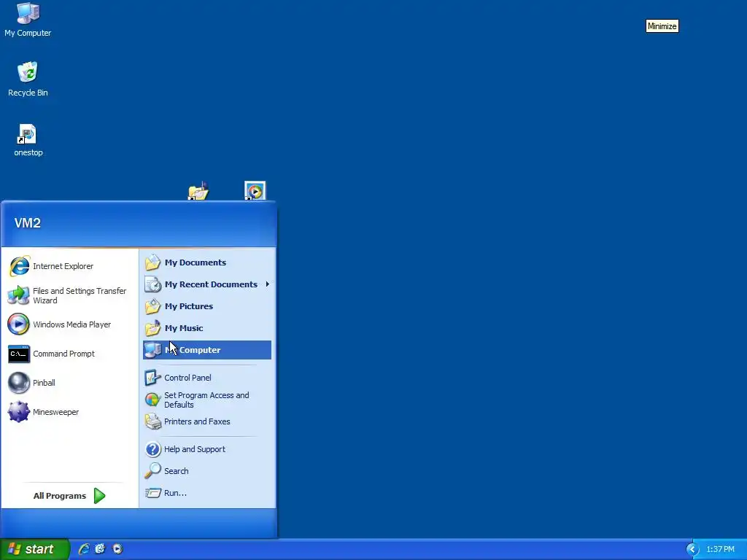Open Set Program Access and Defaults
This screenshot has width=747, height=560.
207,400
